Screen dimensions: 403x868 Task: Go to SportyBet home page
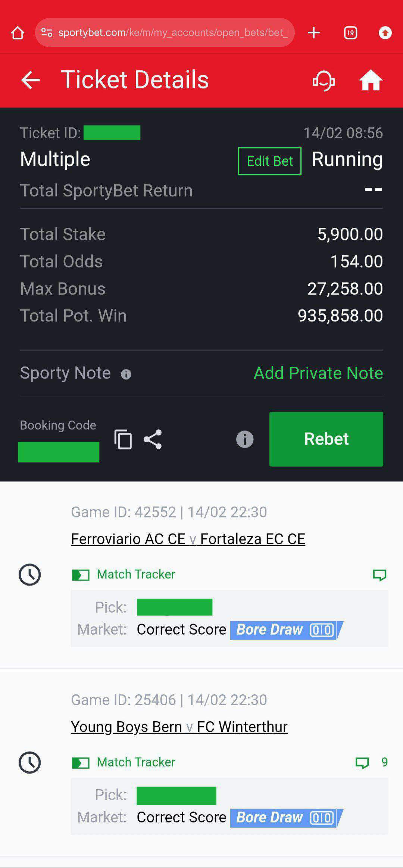(371, 80)
